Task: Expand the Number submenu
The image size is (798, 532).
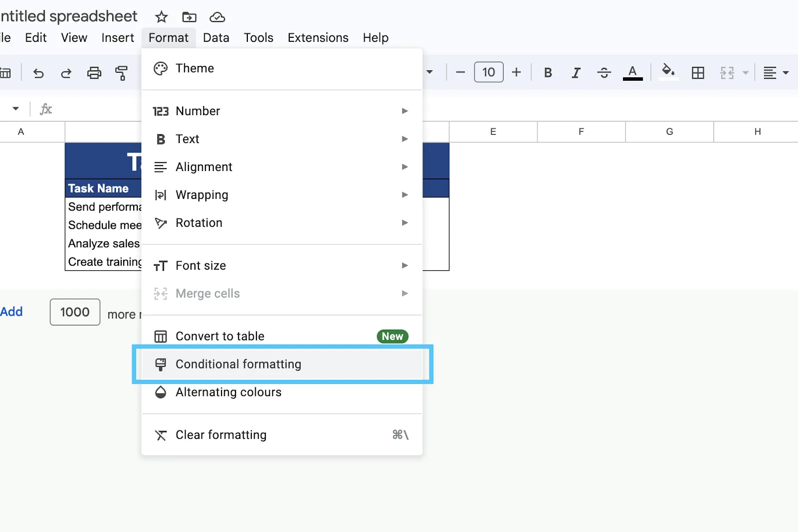Action: click(x=282, y=111)
